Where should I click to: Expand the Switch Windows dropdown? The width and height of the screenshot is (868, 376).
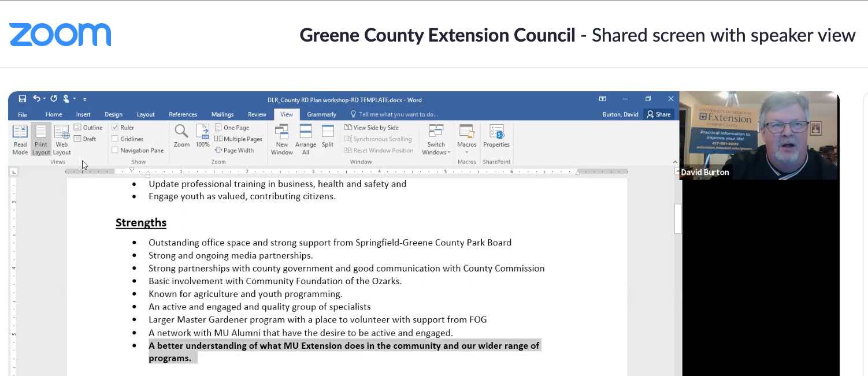click(x=436, y=152)
